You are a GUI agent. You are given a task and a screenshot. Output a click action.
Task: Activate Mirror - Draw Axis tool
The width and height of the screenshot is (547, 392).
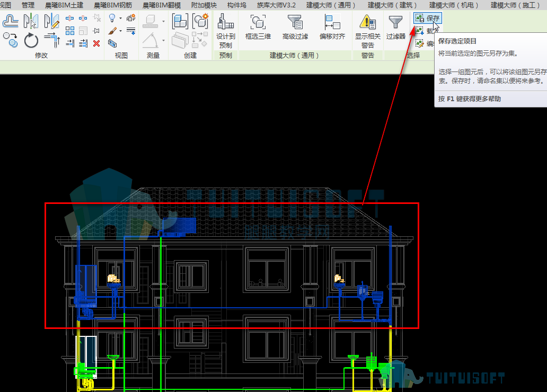point(51,21)
